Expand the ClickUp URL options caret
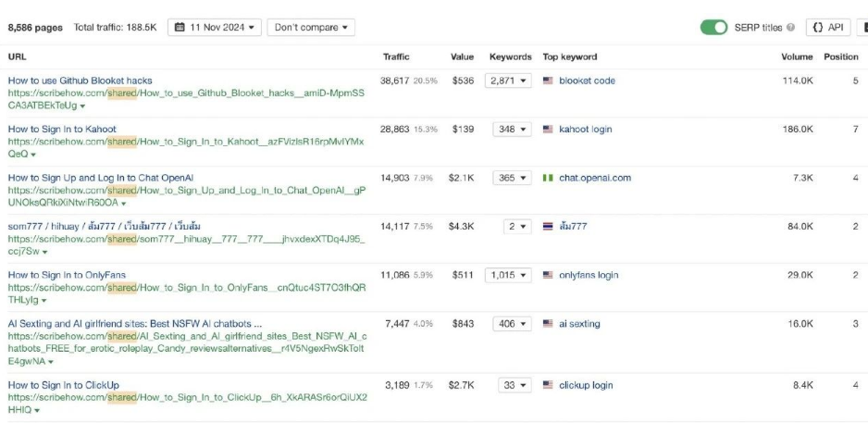This screenshot has width=868, height=423. tap(36, 409)
